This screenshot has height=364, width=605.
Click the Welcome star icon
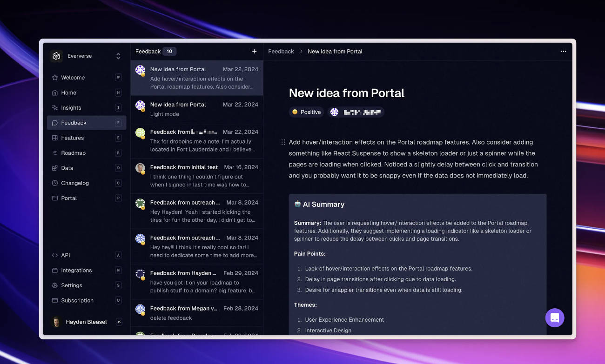click(x=55, y=78)
